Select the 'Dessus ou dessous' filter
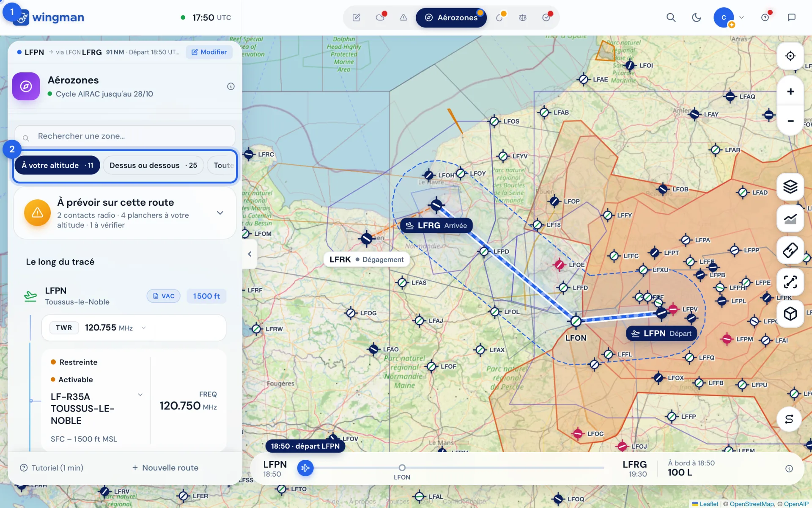The height and width of the screenshot is (508, 812). pyautogui.click(x=153, y=165)
